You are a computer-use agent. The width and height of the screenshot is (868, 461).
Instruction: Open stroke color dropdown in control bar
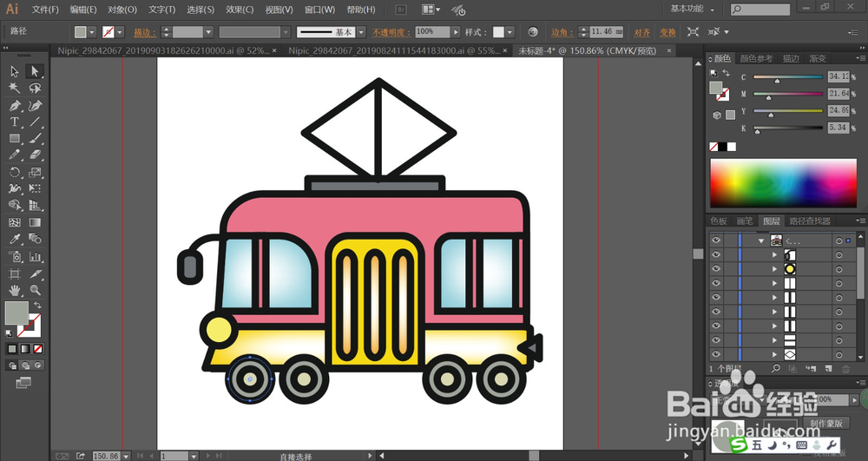tap(120, 32)
